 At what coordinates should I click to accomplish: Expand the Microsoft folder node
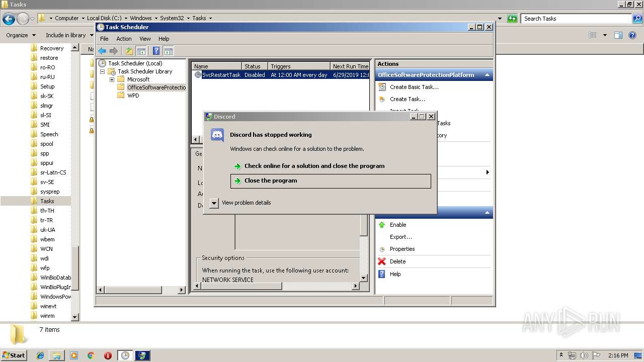112,79
